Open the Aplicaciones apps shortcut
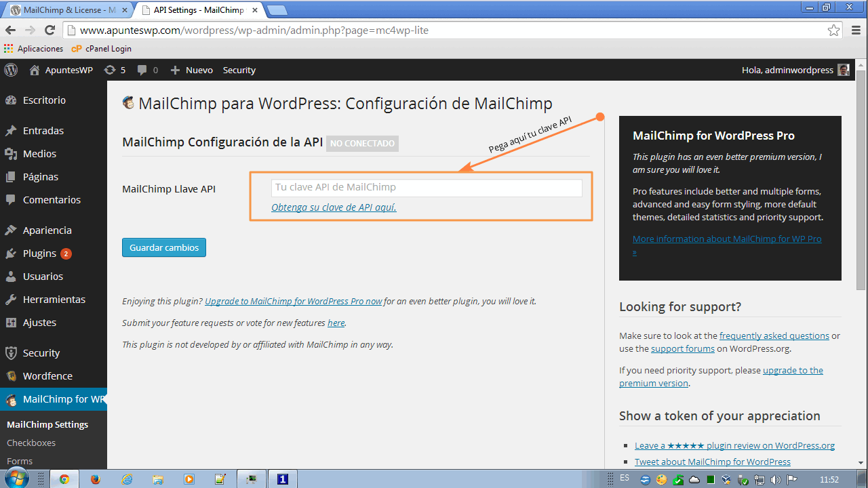 pyautogui.click(x=33, y=49)
